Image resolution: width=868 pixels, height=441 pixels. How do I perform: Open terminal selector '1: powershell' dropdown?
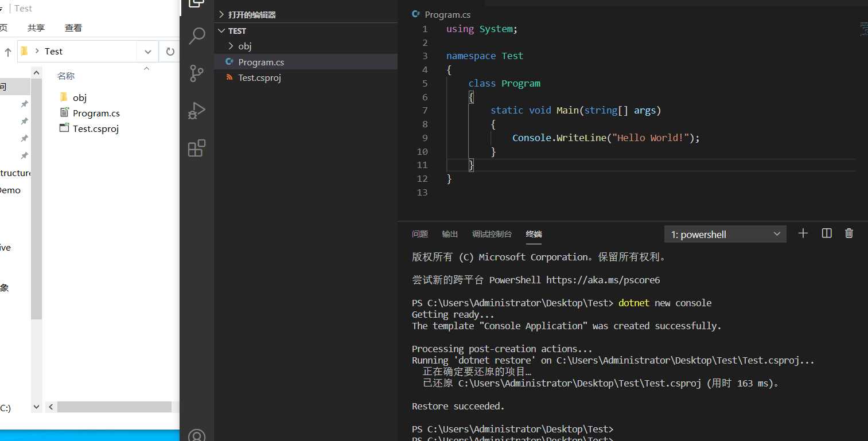(x=725, y=234)
